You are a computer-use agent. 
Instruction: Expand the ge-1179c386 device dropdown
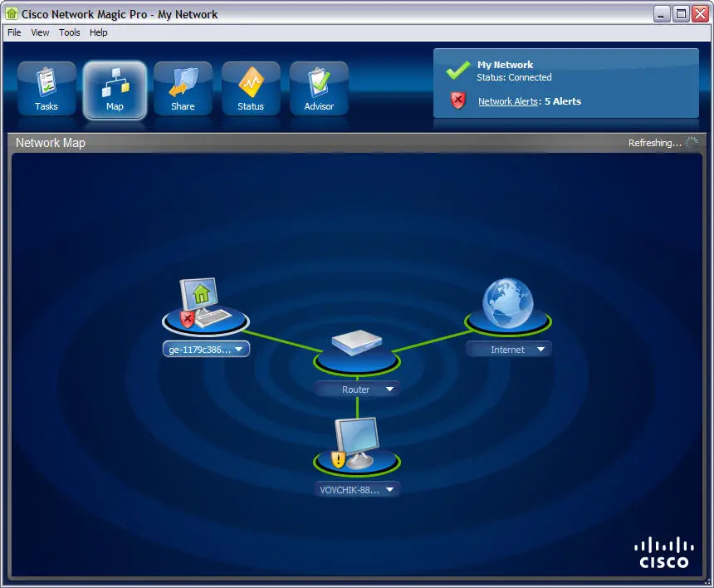(x=239, y=350)
